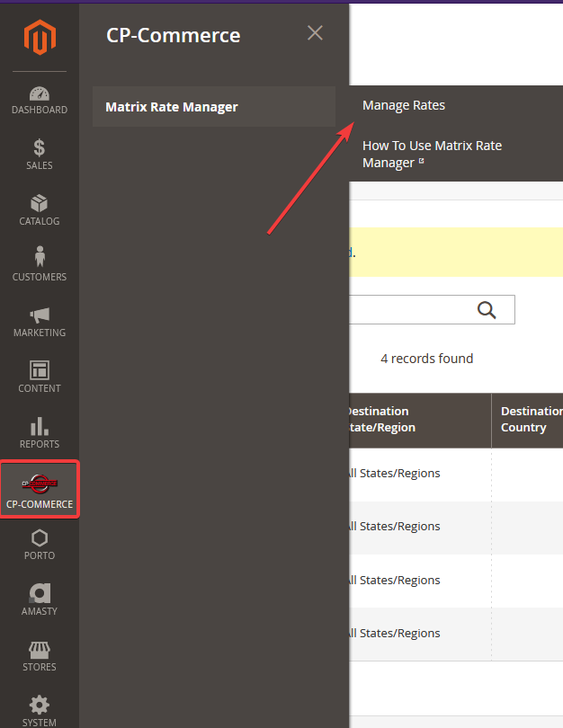Open the Content sidebar menu
Viewport: 563px width, 728px height.
tap(40, 377)
